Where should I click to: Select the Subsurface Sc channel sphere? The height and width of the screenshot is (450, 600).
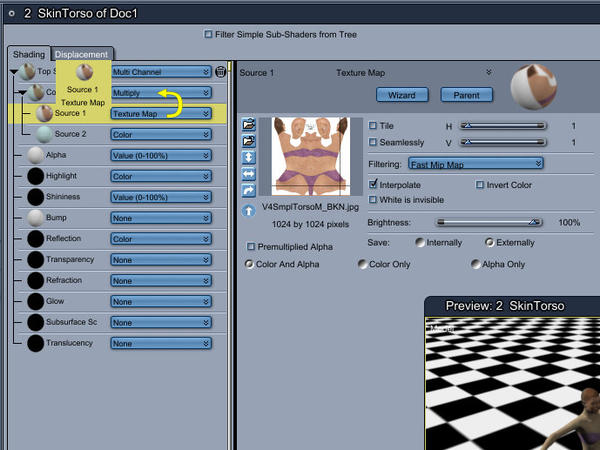36,322
